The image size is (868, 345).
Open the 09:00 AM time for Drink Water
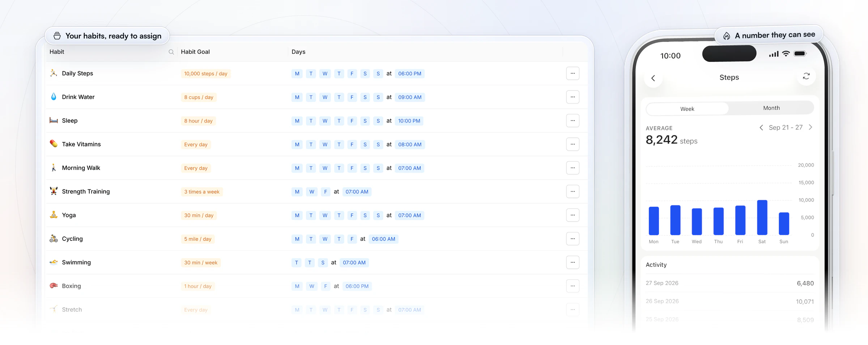[410, 97]
